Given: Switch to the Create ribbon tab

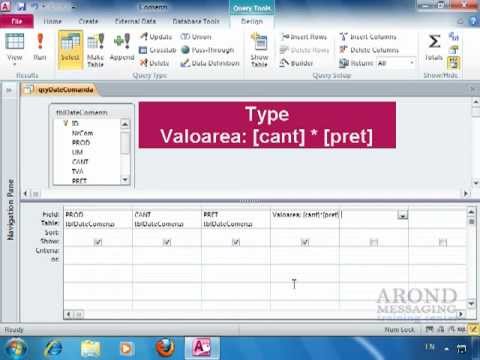Looking at the screenshot, I should 88,21.
